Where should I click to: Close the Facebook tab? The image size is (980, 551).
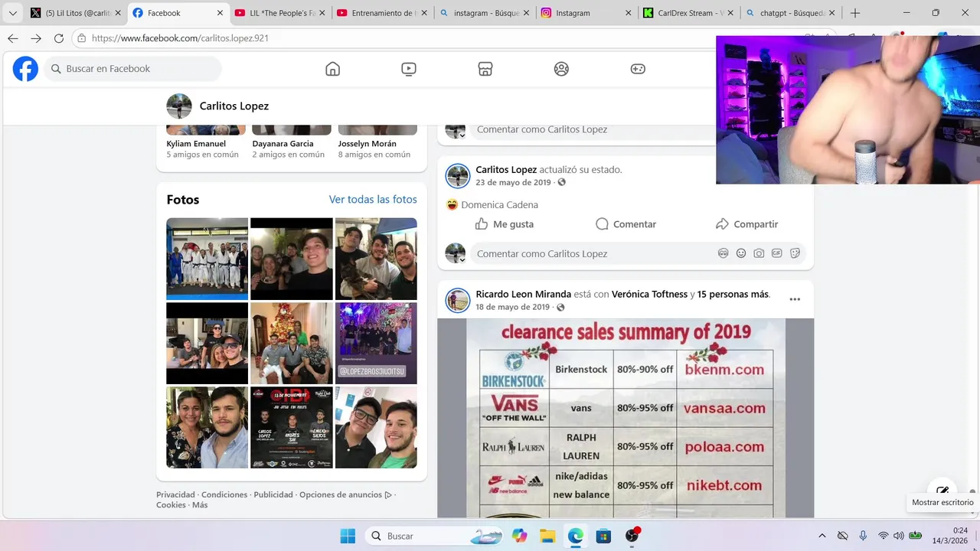coord(220,13)
